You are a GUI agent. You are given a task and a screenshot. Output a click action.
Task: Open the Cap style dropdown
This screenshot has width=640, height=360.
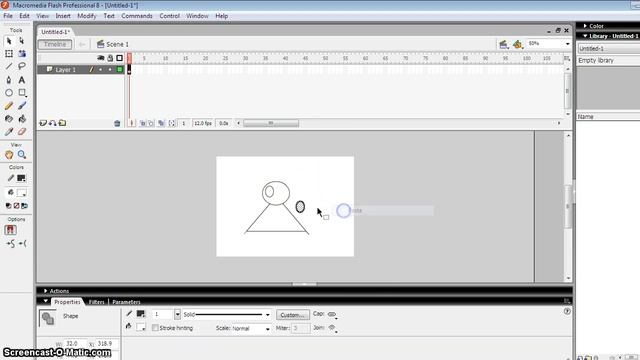pyautogui.click(x=333, y=315)
